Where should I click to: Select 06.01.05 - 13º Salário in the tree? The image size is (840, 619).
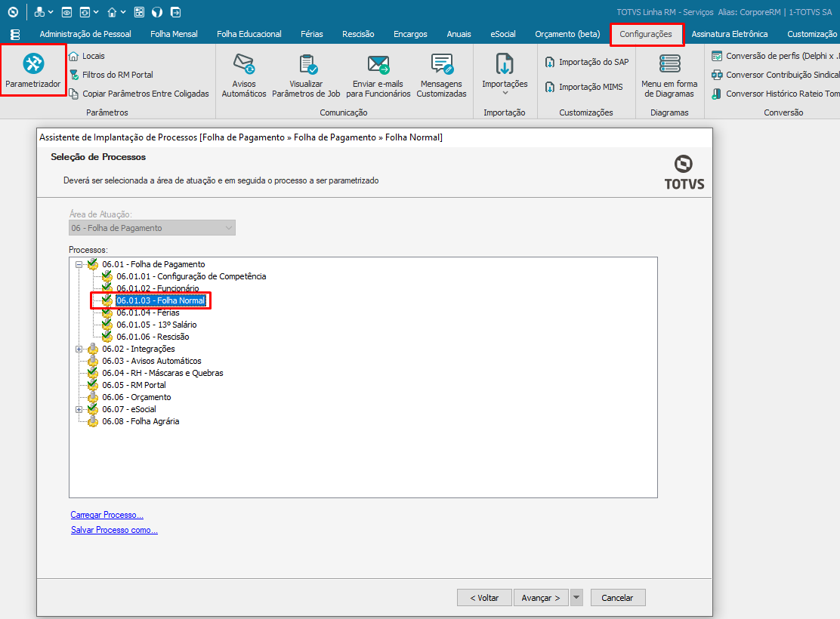tap(156, 325)
